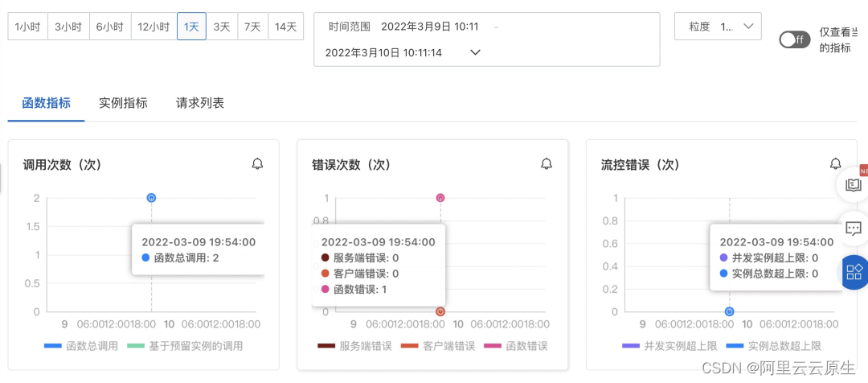Screen dimensions: 868x383
Task: Click the end time 2022年3月10日 10:11:14 field
Action: coord(383,52)
